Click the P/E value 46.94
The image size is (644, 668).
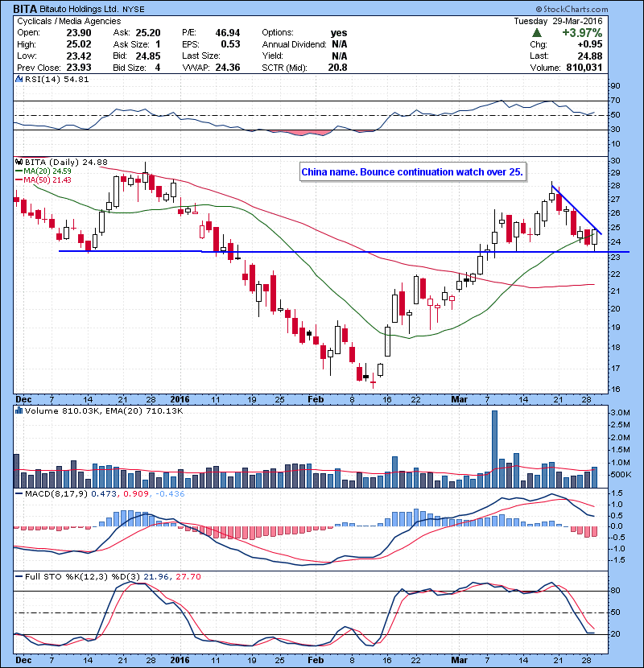(x=228, y=33)
